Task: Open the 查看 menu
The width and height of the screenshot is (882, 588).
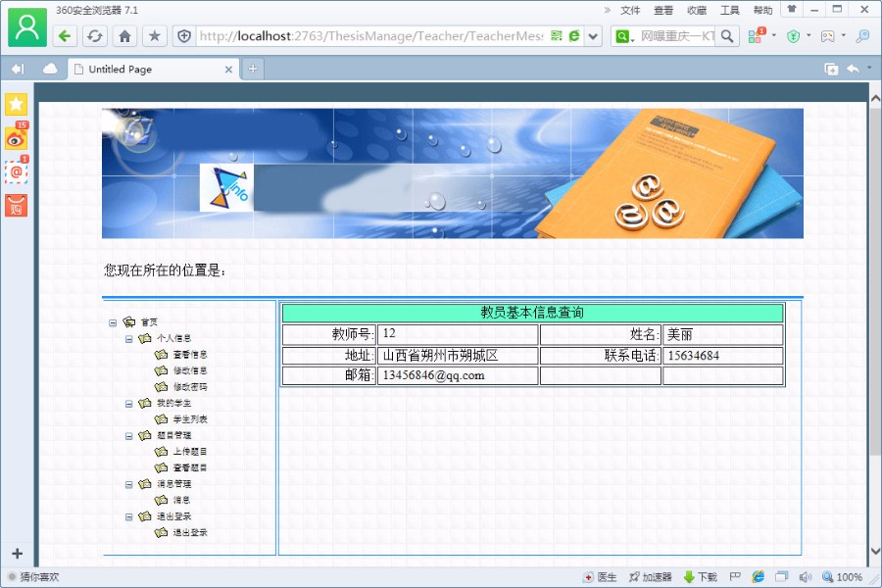Action: 663,10
